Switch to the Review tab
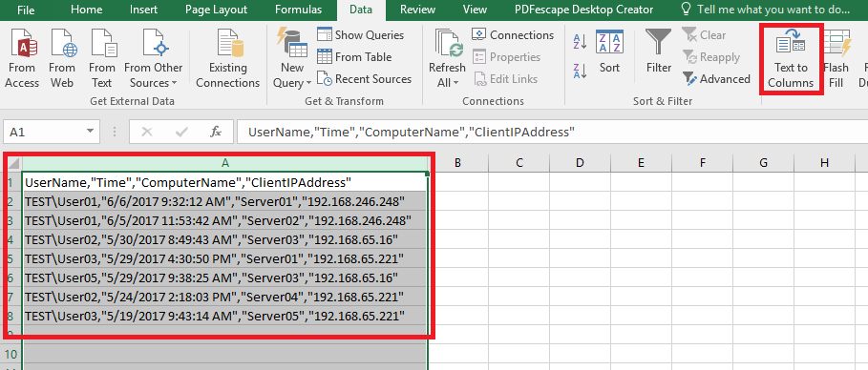This screenshot has height=370, width=868. pos(417,10)
